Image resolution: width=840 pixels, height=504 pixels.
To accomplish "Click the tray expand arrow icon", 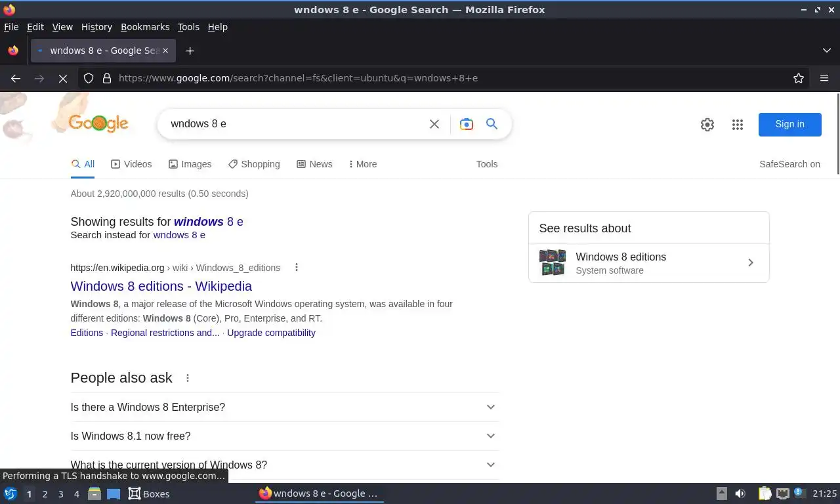I will point(722,493).
